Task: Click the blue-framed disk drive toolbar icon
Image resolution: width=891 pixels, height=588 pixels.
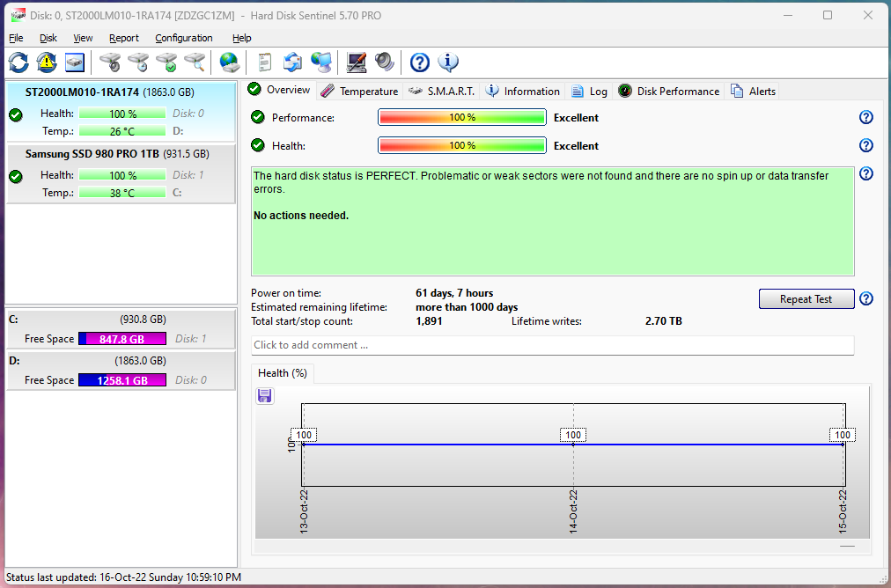Action: coord(75,62)
